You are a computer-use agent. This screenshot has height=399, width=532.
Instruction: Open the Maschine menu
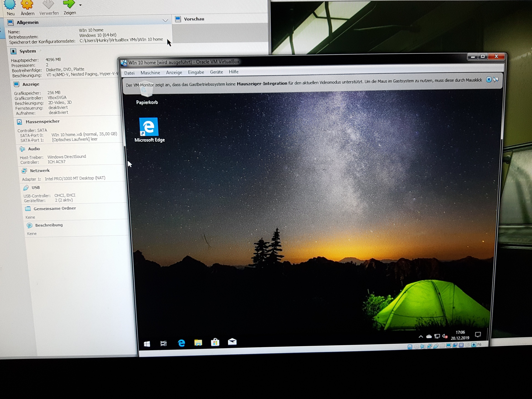(150, 73)
